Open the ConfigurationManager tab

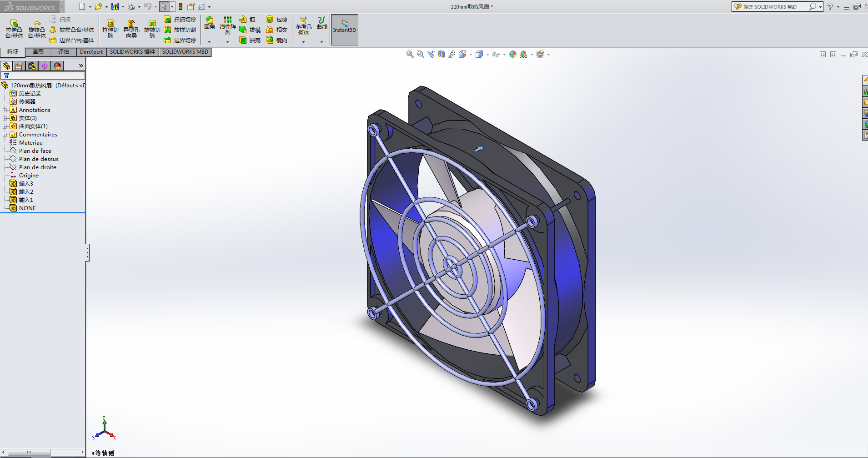point(32,66)
